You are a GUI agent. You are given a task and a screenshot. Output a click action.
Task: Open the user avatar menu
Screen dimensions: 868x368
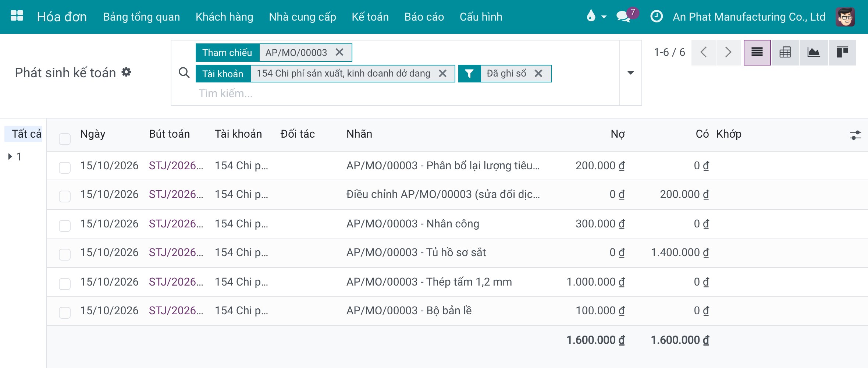(x=845, y=17)
